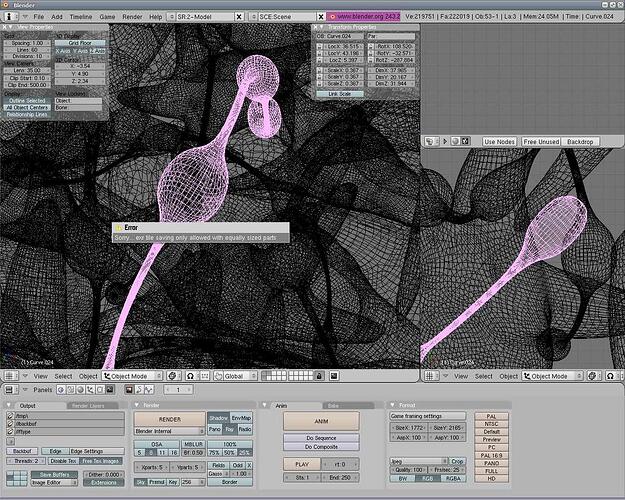
Task: Toggle Use Nodes in the node editor
Action: tap(499, 142)
